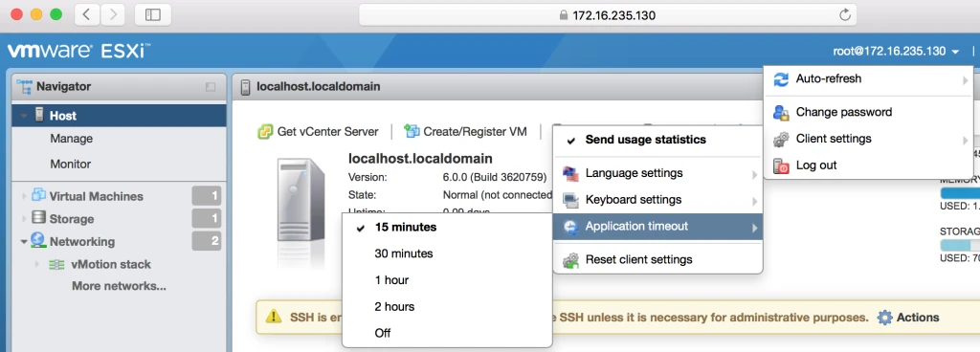Click the Log out icon
980x352 pixels.
click(x=781, y=166)
